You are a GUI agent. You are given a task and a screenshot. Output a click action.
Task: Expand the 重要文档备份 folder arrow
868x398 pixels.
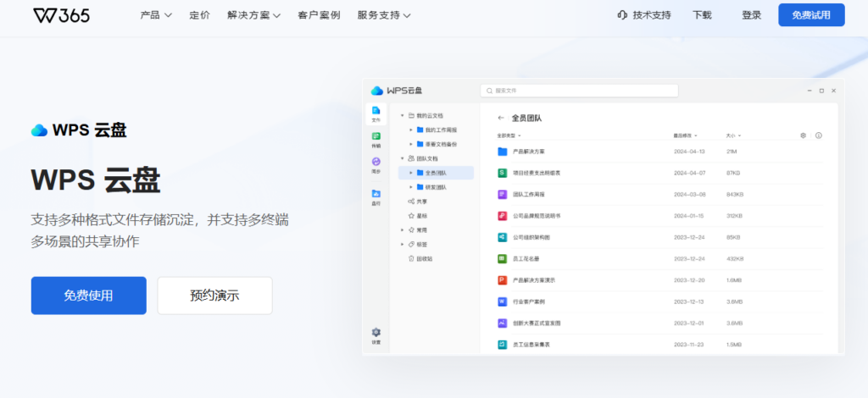[x=411, y=144]
